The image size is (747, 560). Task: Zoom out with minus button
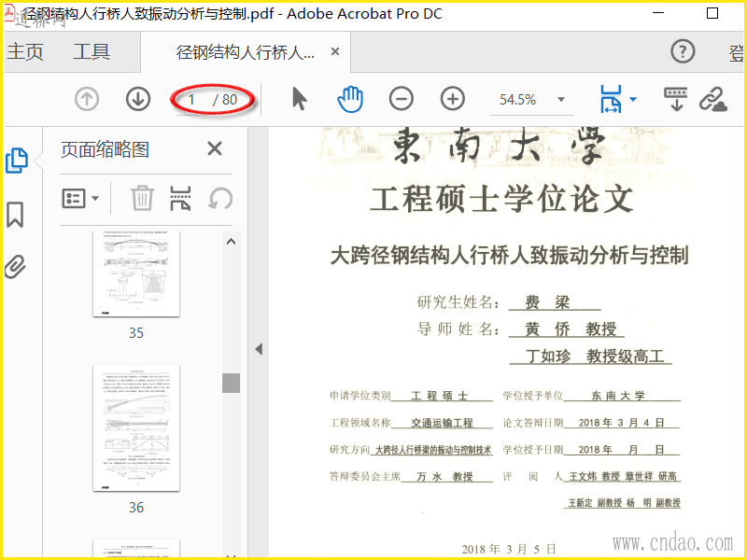click(x=402, y=99)
